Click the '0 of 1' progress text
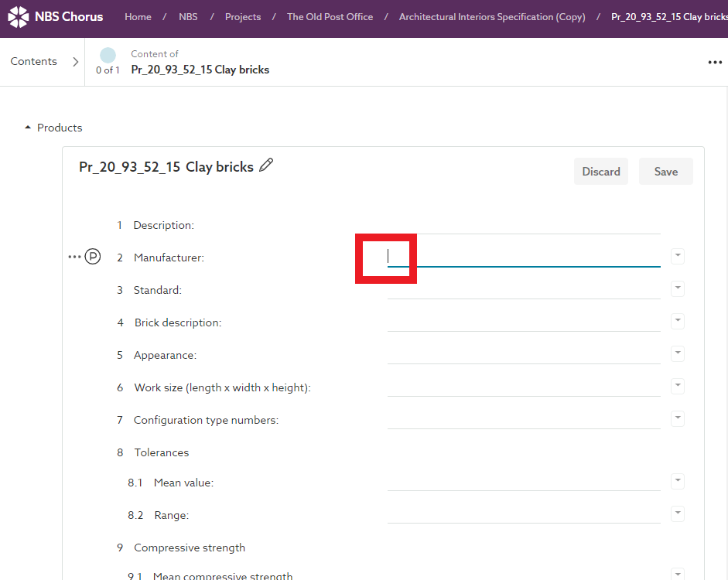 [108, 70]
